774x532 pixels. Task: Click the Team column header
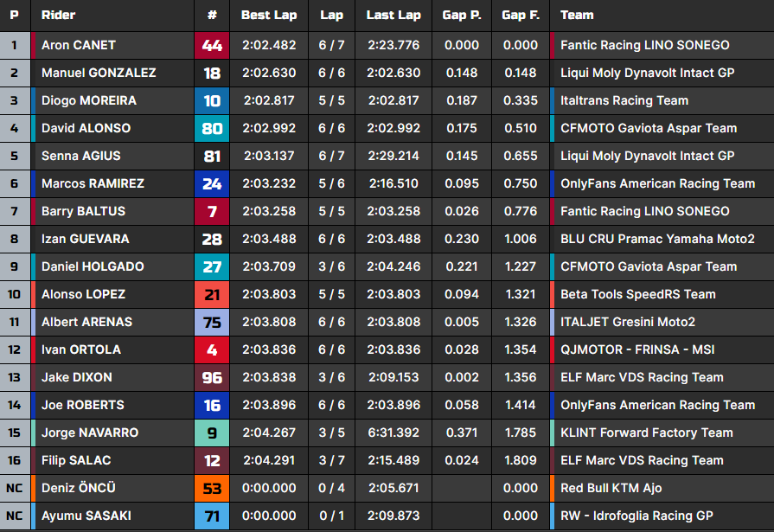point(577,15)
